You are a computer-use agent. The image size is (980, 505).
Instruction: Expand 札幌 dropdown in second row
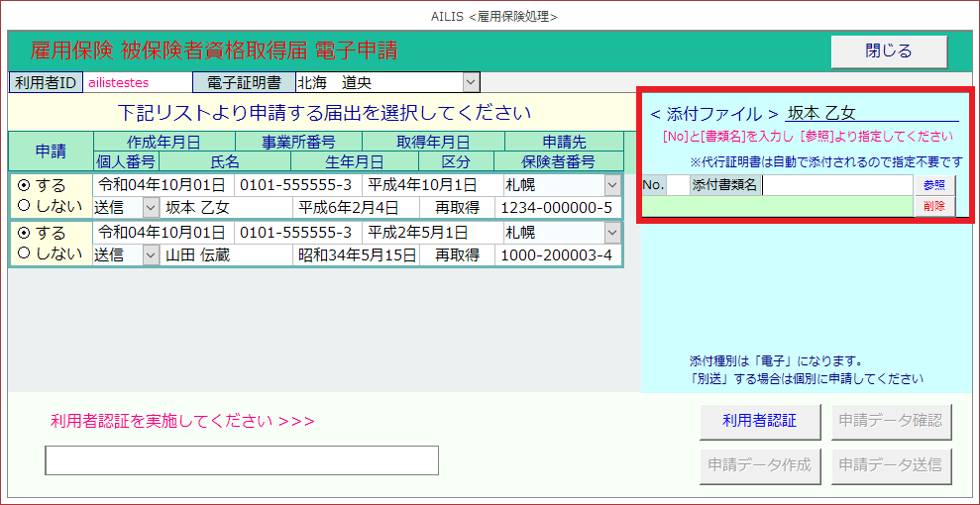coord(611,233)
